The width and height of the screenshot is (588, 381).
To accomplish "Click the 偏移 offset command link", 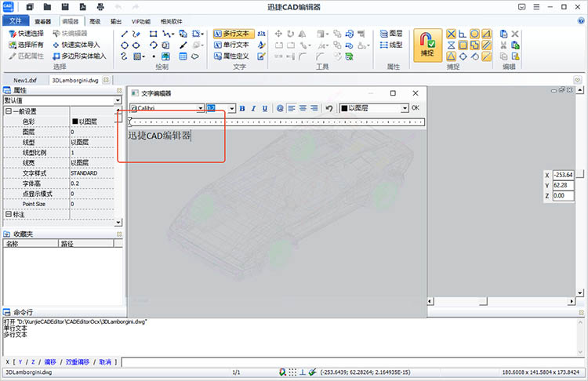I will pos(50,362).
